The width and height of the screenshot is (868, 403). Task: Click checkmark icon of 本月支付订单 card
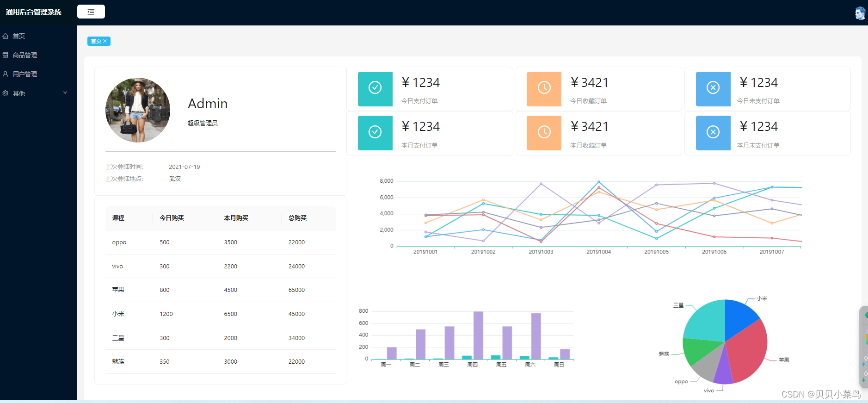click(x=375, y=132)
